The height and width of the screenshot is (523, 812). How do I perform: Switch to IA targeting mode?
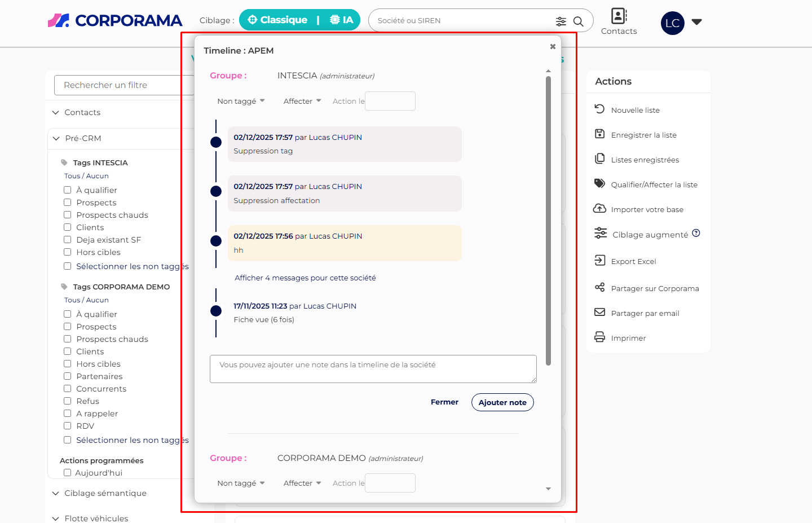(342, 20)
